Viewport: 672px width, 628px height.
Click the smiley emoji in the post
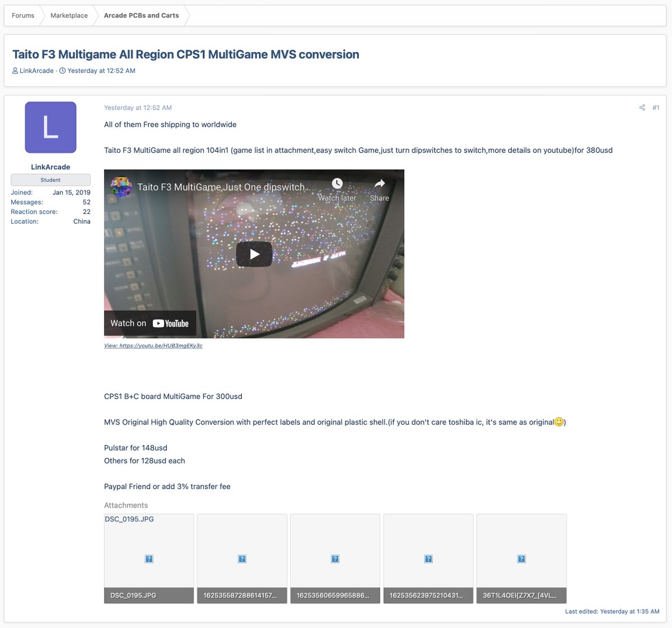pyautogui.click(x=558, y=422)
